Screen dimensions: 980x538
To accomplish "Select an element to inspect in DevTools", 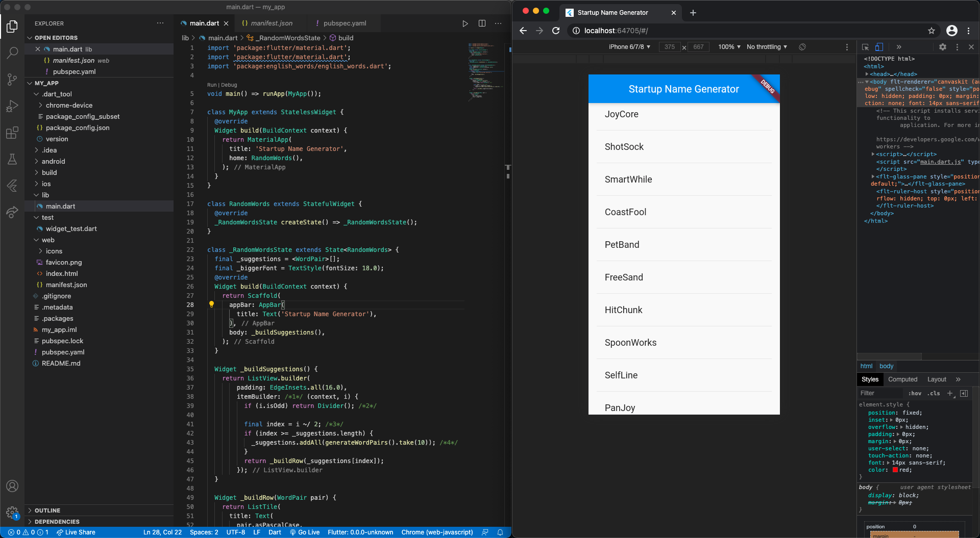I will (865, 47).
